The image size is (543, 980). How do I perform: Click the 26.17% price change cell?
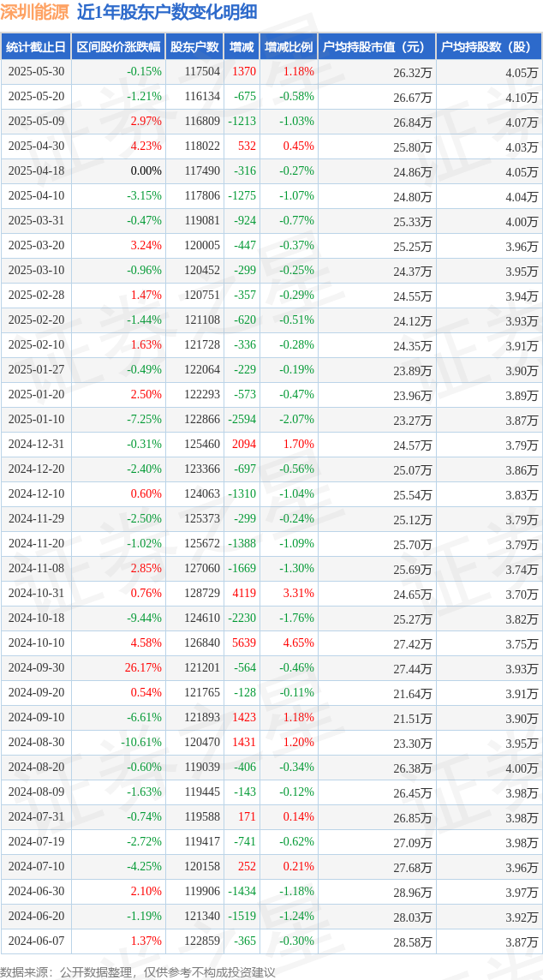143,667
